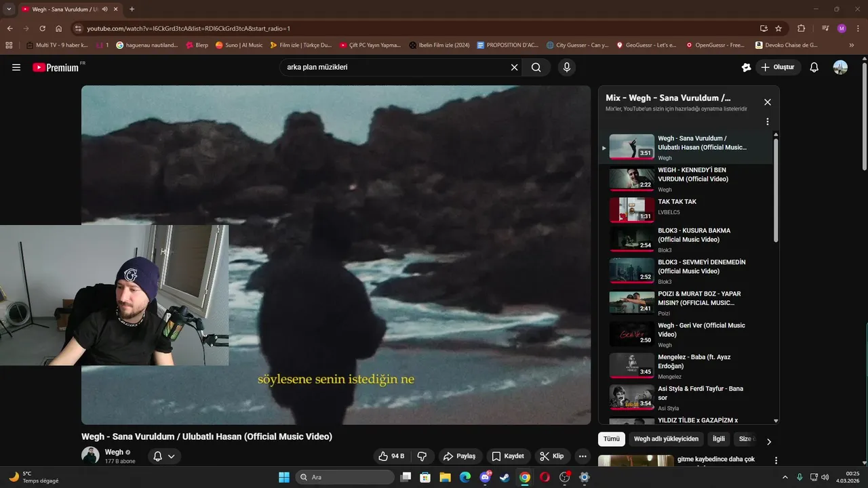
Task: Open Windows Start menu
Action: [284, 477]
